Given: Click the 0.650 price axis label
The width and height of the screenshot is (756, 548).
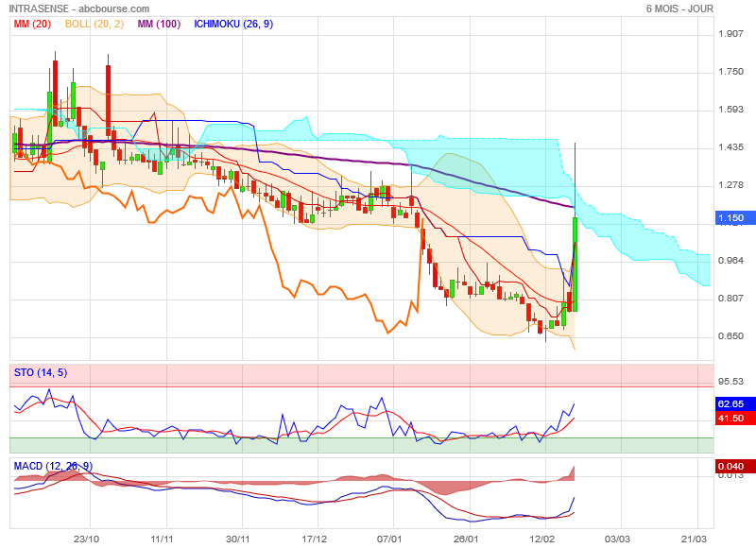Looking at the screenshot, I should coord(730,336).
